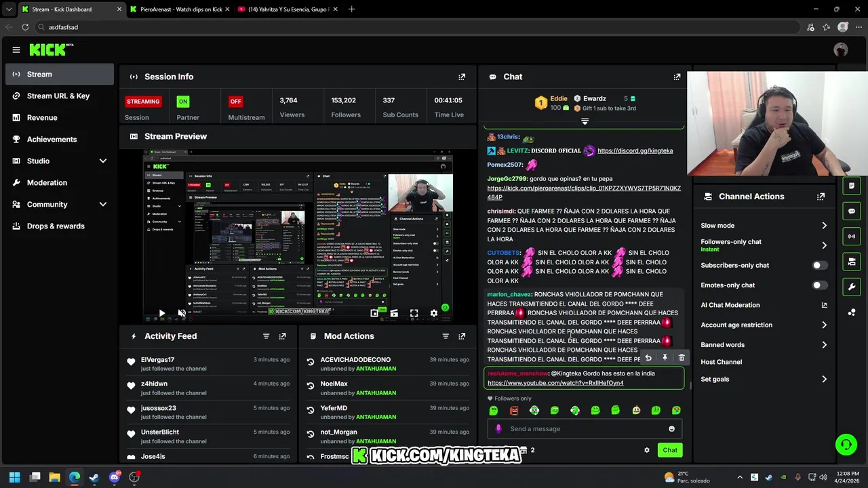This screenshot has height=488, width=868.
Task: Open the kick.com clip link from JorgeGc2799
Action: click(584, 192)
